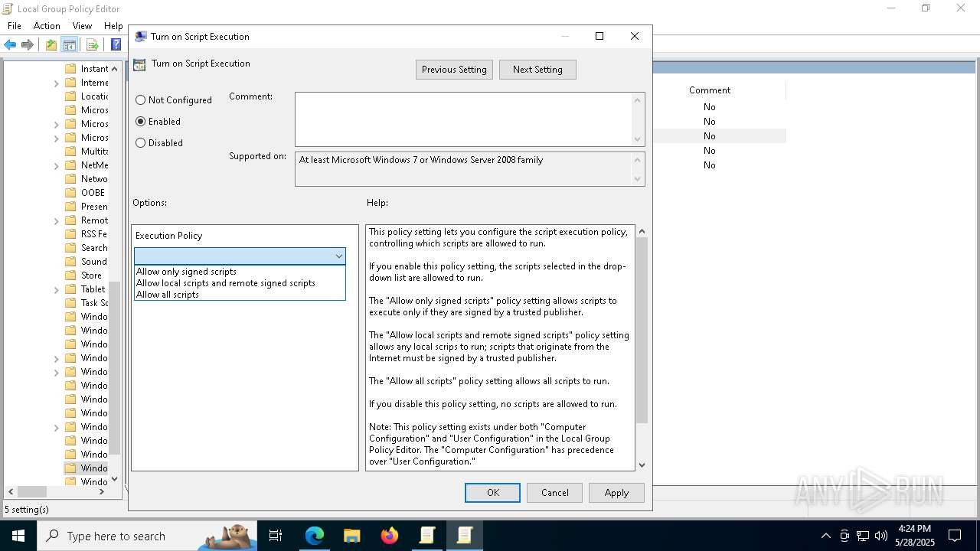Open the Action menu
The height and width of the screenshot is (551, 980).
pos(47,25)
